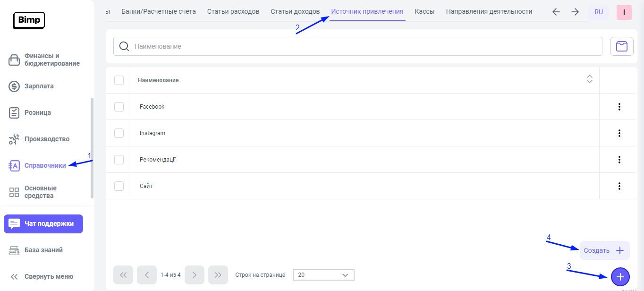Open the archive box icon beside search
Viewport: 644px width, 291px height.
(621, 46)
